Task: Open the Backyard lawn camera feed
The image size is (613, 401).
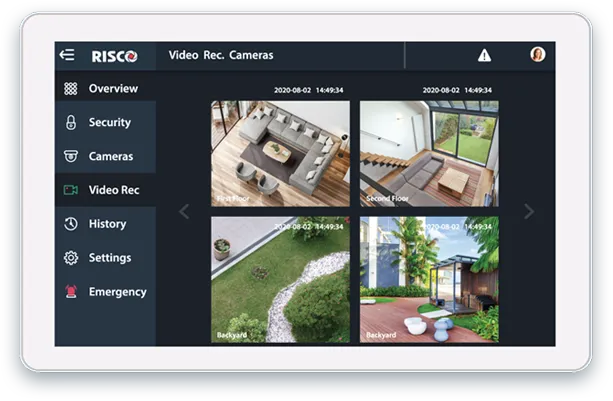Action: 280,280
